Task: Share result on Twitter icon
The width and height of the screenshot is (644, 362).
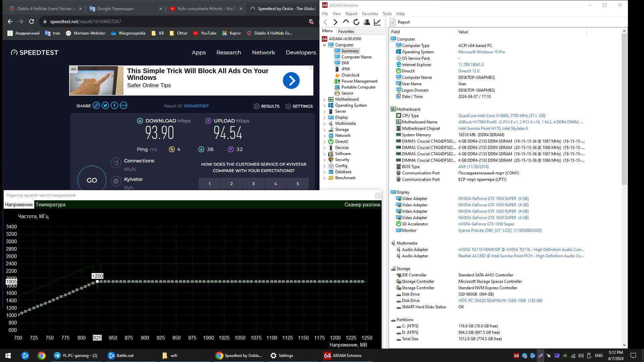Action: point(105,106)
